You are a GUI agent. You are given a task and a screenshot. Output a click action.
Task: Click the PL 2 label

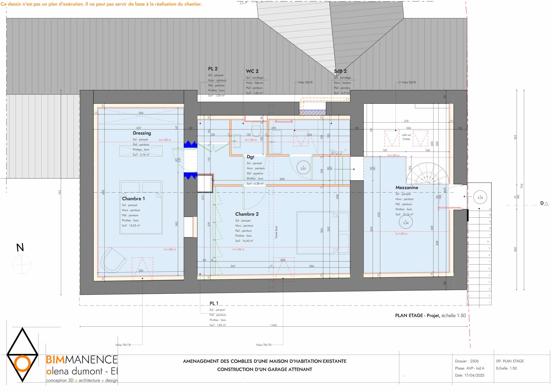tap(213, 69)
